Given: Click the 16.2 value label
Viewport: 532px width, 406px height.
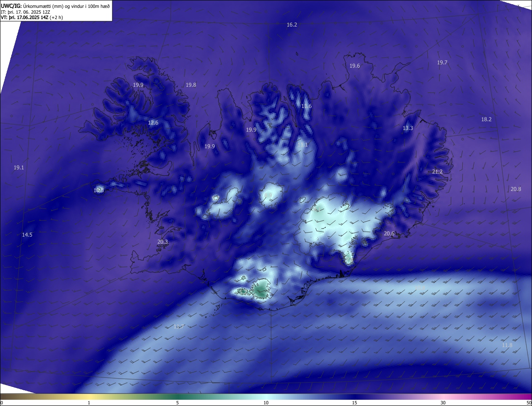Looking at the screenshot, I should (292, 25).
